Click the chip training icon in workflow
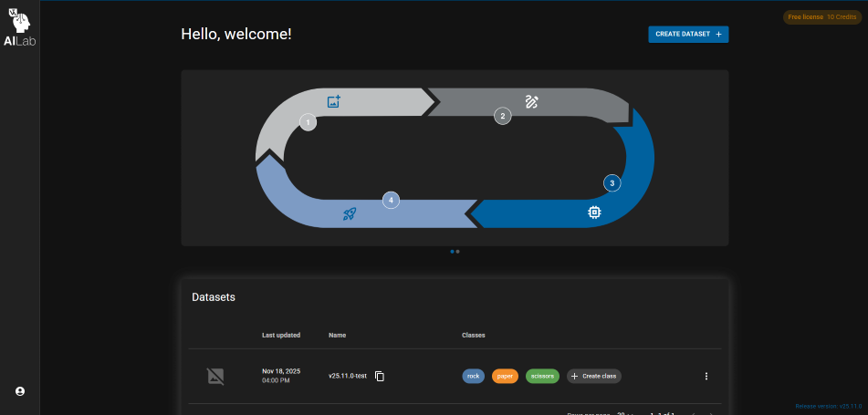The image size is (868, 415). [x=594, y=213]
